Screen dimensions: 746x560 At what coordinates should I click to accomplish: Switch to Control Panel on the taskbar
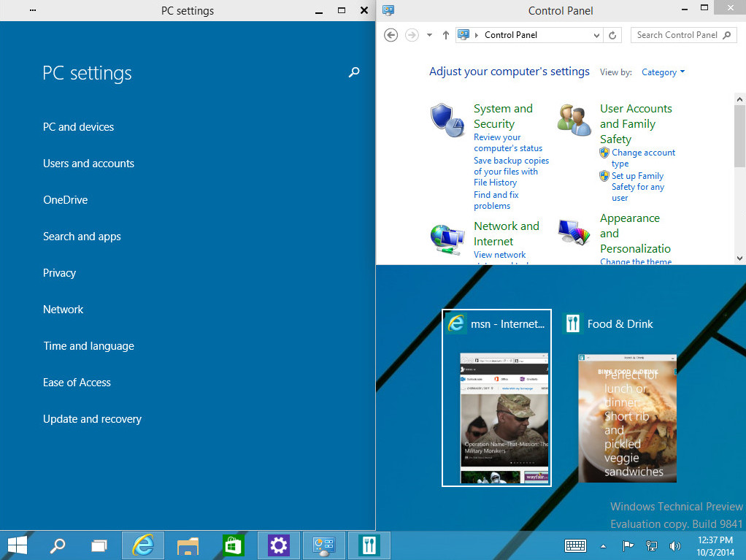[x=323, y=545]
